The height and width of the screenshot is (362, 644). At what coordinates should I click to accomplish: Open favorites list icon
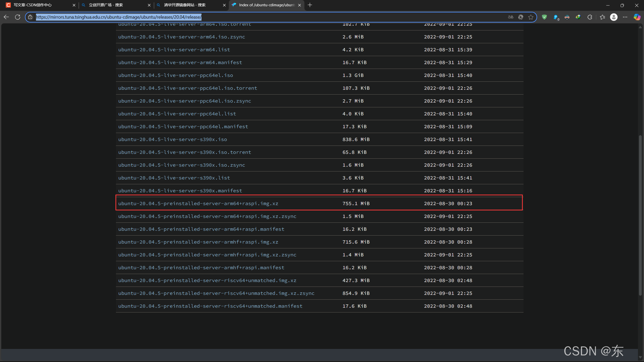coord(602,17)
